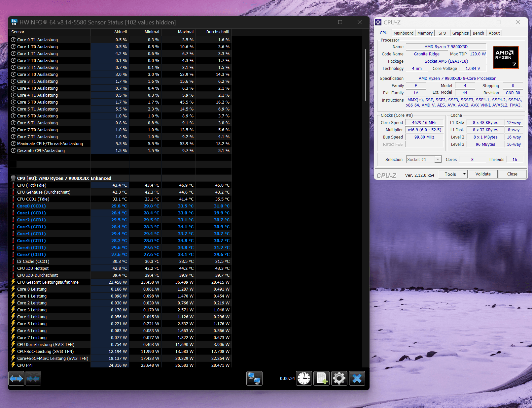Click the lightning icon of CPU-SoC-Leistung row
Viewport: 532px width, 408px height.
pyautogui.click(x=13, y=351)
